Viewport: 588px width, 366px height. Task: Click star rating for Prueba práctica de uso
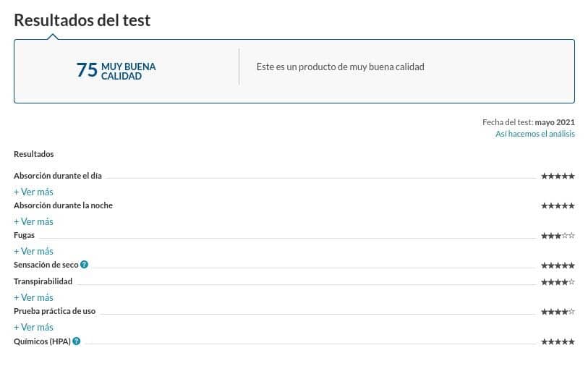click(558, 312)
